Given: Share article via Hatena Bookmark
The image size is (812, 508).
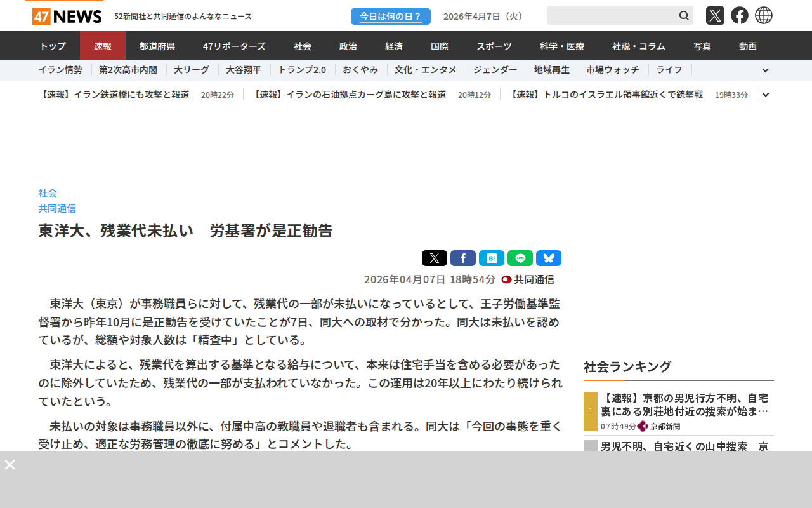Looking at the screenshot, I should tap(492, 258).
